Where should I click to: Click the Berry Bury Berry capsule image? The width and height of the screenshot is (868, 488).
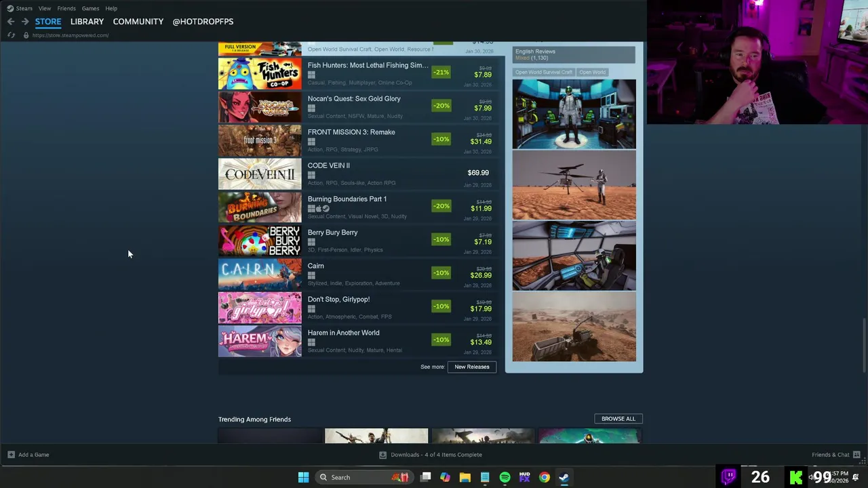260,241
